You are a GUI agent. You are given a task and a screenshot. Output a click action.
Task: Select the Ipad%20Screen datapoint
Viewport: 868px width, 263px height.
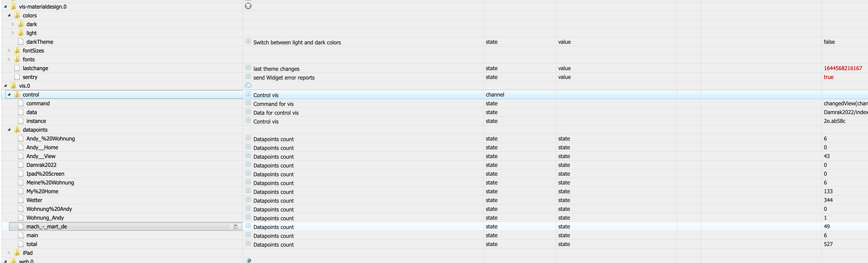(45, 173)
